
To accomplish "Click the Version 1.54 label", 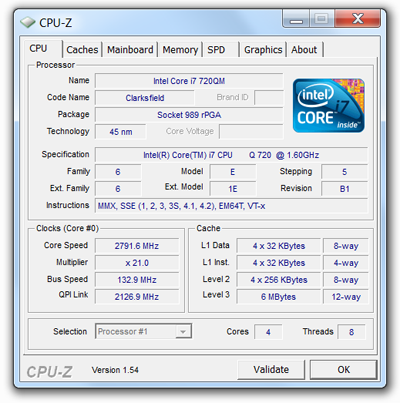I will (115, 370).
